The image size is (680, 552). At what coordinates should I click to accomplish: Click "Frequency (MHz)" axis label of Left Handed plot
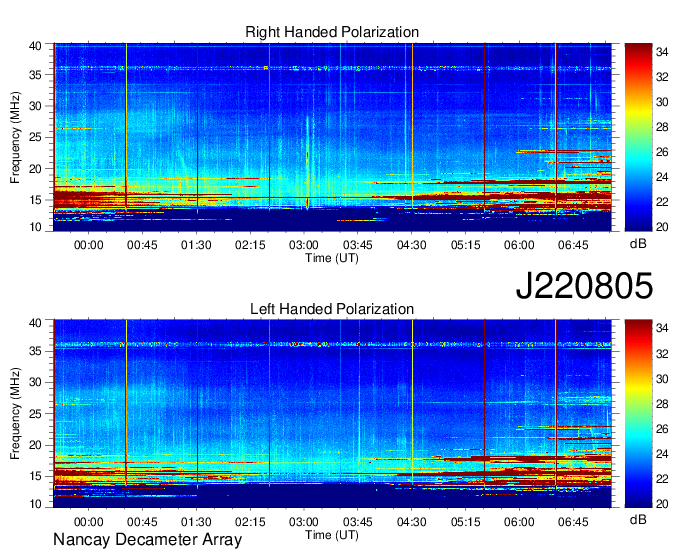[x=15, y=414]
